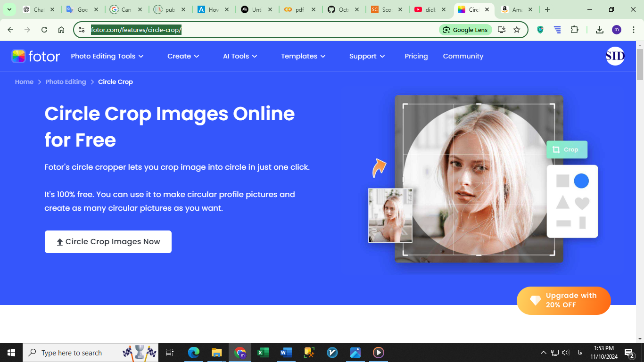Screen dimensions: 644x362
Task: Open the taskbar notification center
Action: (629, 353)
